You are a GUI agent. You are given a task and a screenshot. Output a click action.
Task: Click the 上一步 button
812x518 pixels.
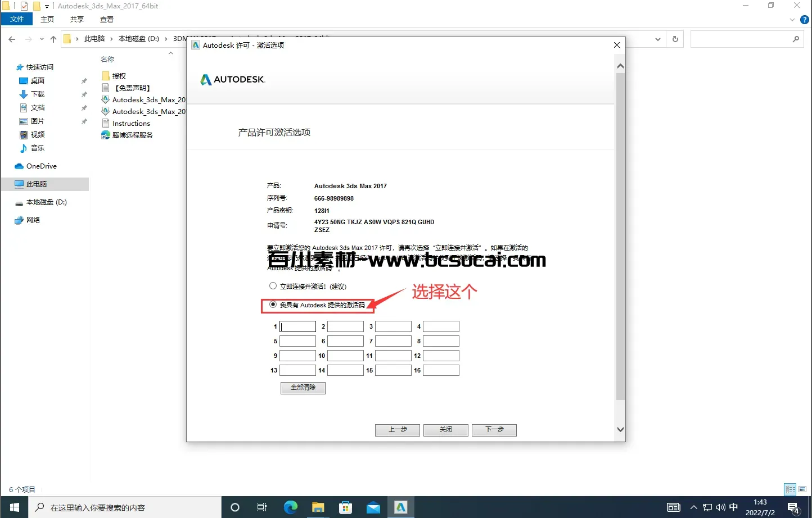(x=398, y=430)
